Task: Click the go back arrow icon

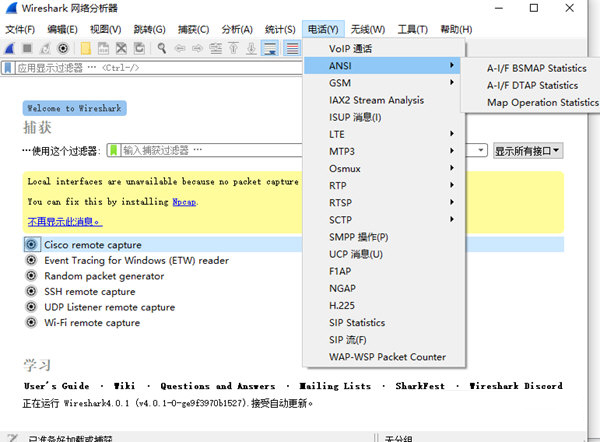Action: coord(180,48)
